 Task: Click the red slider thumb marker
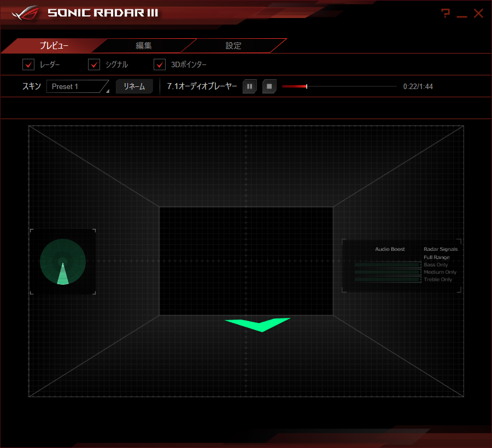click(x=307, y=86)
